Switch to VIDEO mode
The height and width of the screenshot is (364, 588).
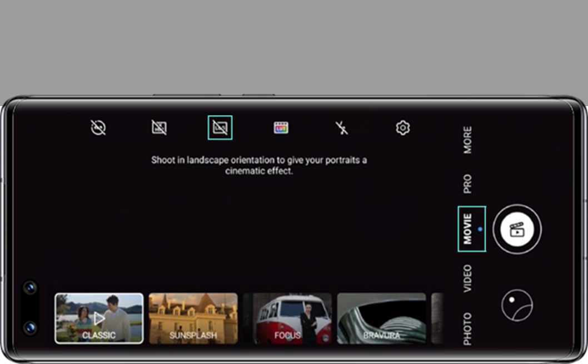(467, 278)
